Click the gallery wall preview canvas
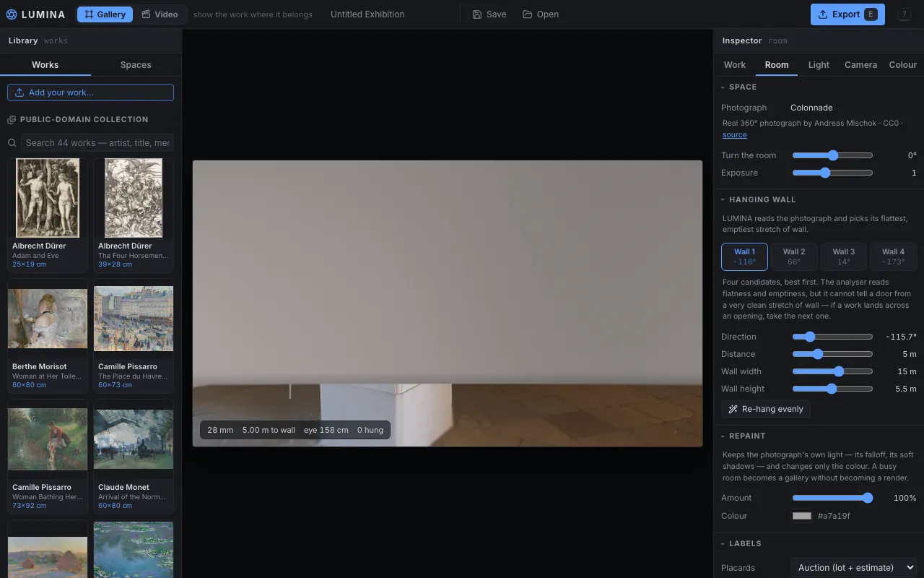Viewport: 924px width, 578px height. [448, 303]
